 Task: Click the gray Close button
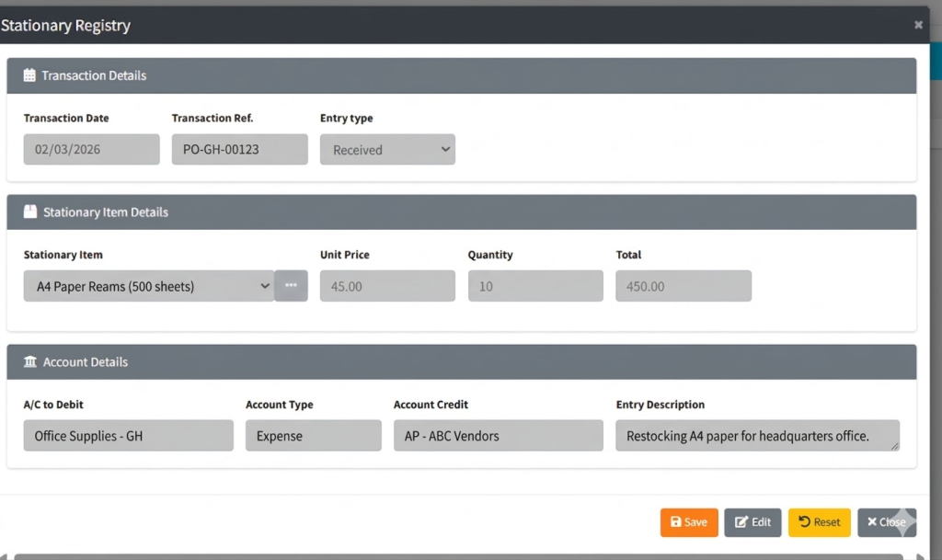point(886,522)
